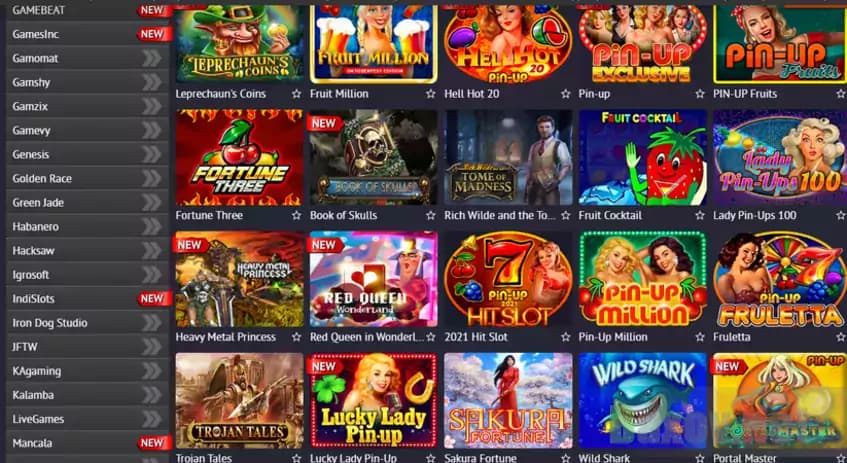Image resolution: width=847 pixels, height=463 pixels.
Task: Open the Iron Dog Studio provider link
Action: pyautogui.click(x=87, y=323)
